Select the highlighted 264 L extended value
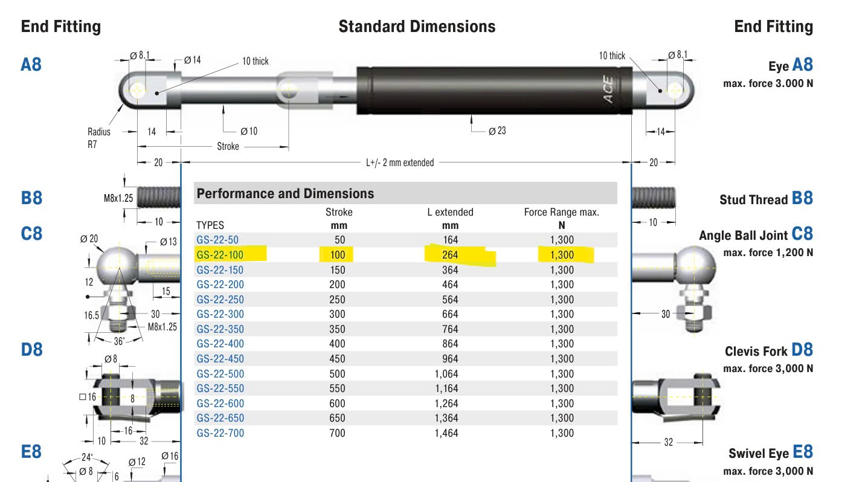 [x=450, y=255]
